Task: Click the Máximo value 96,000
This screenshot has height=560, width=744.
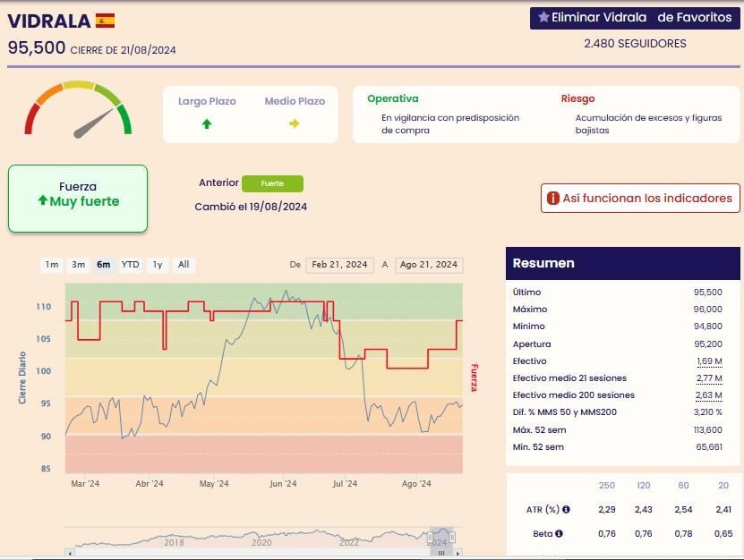Action: tap(708, 310)
